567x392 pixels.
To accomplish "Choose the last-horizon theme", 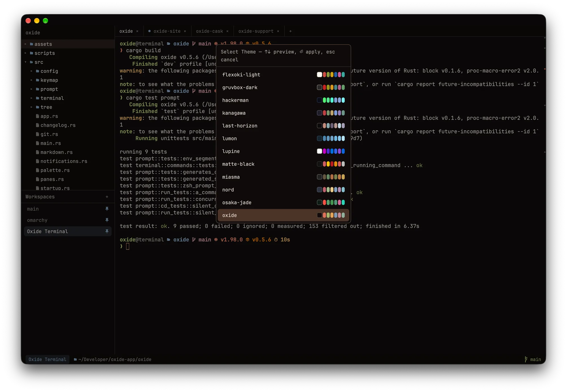I will click(283, 126).
